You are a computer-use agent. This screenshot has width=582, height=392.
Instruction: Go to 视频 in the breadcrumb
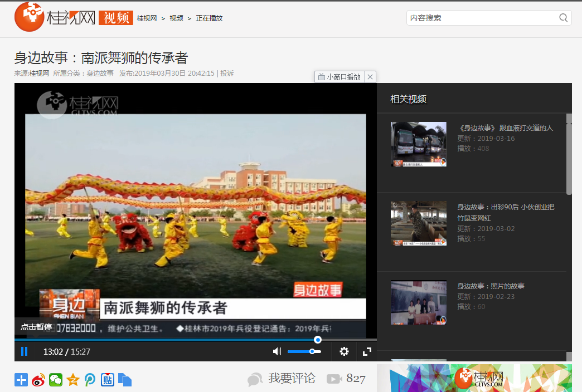point(176,18)
